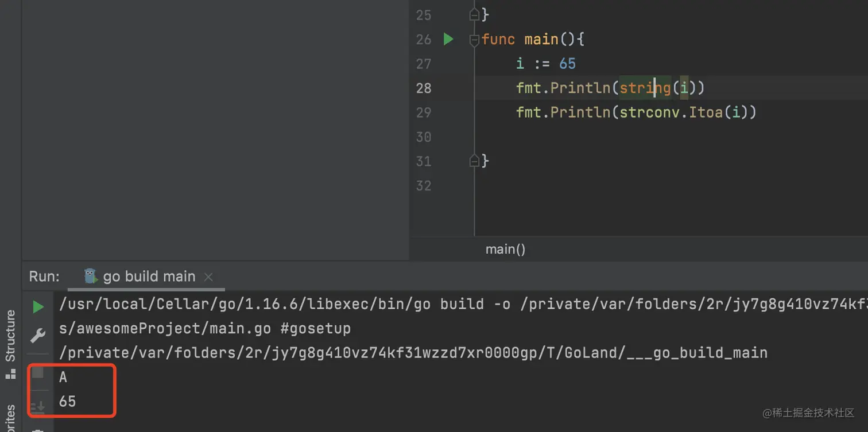Click line number 28 in the gutter
Viewport: 868px width, 432px height.
coord(423,88)
